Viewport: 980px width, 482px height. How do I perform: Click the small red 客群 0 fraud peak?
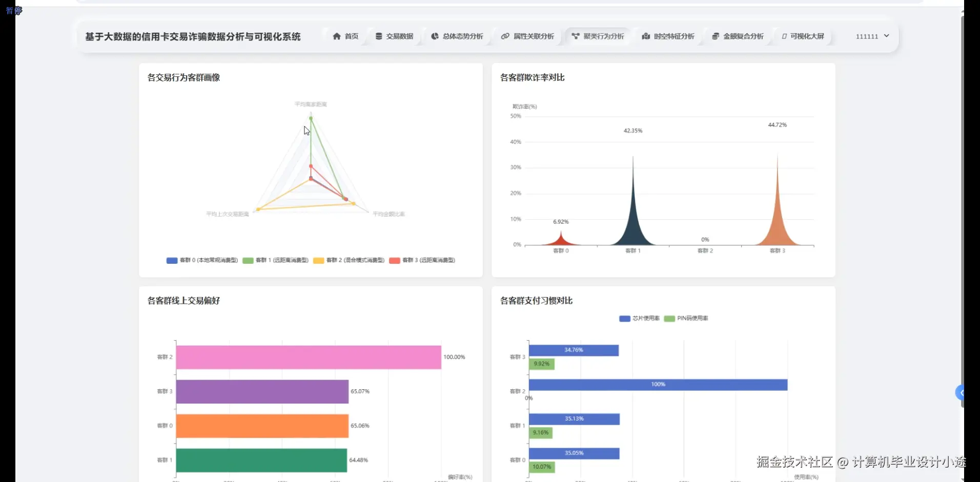[561, 240]
